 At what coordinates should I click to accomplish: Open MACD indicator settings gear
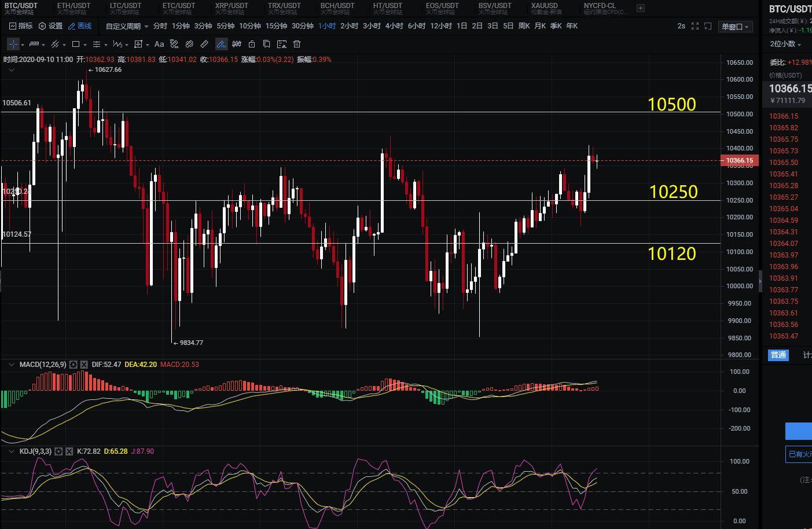coord(73,365)
